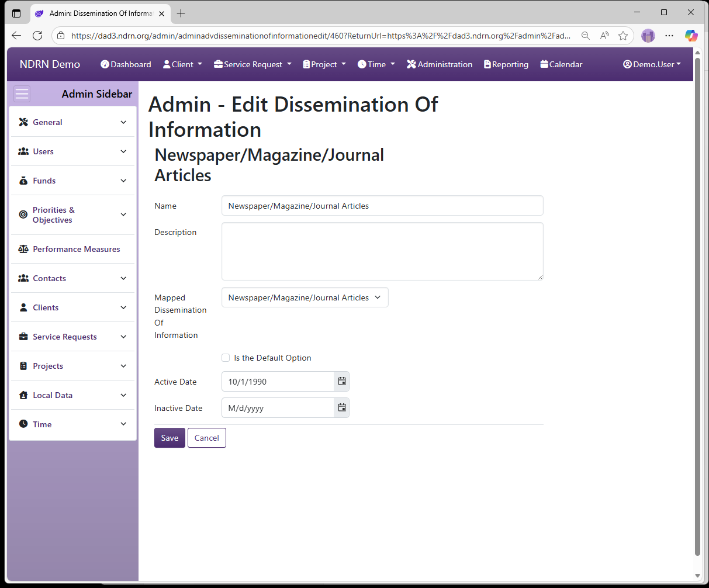Expand the Local Data sidebar chevron
The image size is (709, 588).
point(123,395)
